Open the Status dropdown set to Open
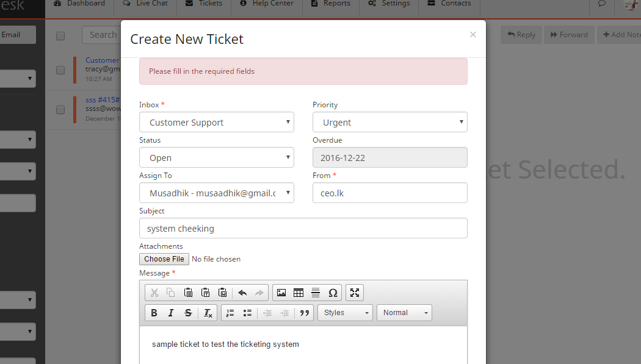This screenshot has width=641, height=364. [217, 157]
